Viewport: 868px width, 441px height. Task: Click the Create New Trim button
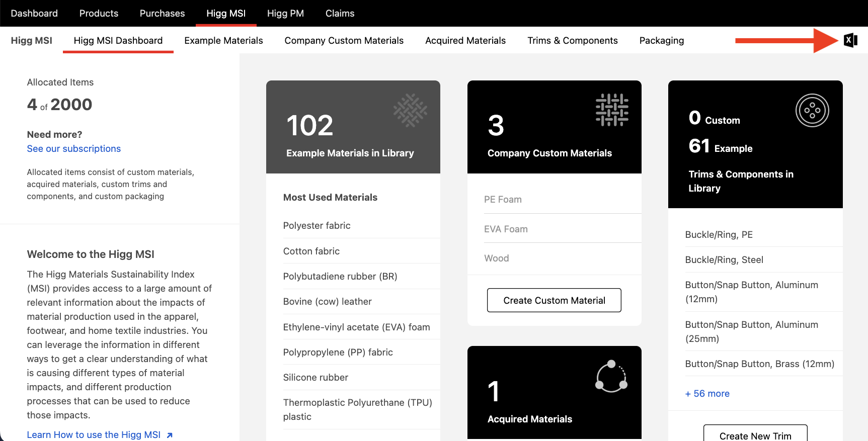click(755, 433)
